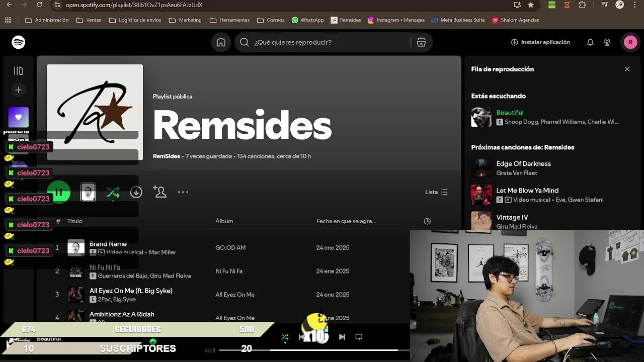The image size is (644, 362).
Task: Open Greta Van Fleet artist in queue
Action: coord(517,173)
